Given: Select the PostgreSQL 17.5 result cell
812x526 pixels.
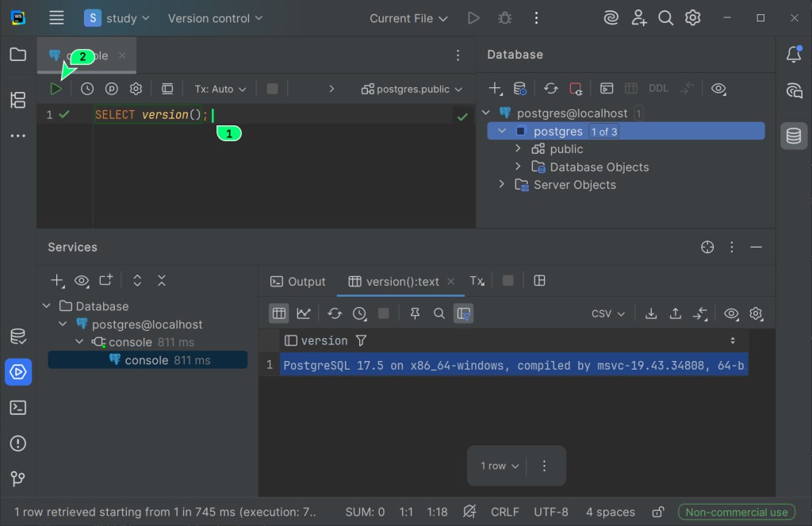Looking at the screenshot, I should point(513,366).
